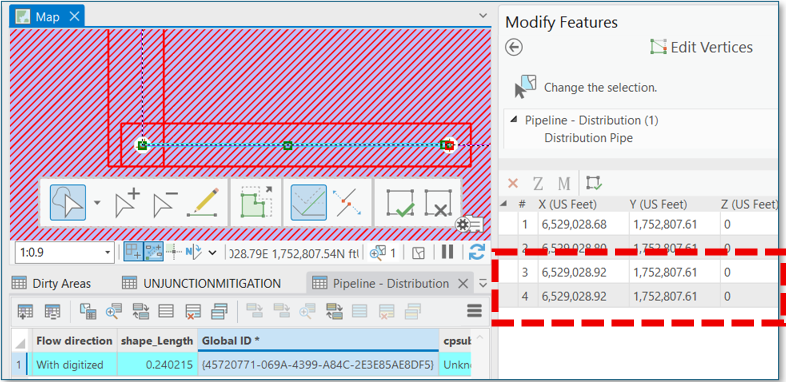The height and width of the screenshot is (382, 786).
Task: Zoom to selected rows in table toolbar
Action: click(114, 312)
